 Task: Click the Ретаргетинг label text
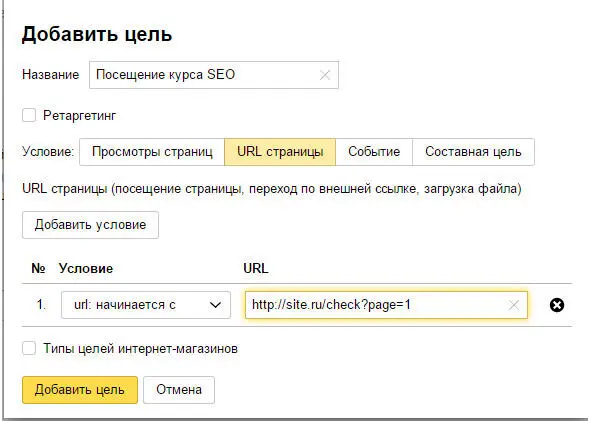click(79, 115)
